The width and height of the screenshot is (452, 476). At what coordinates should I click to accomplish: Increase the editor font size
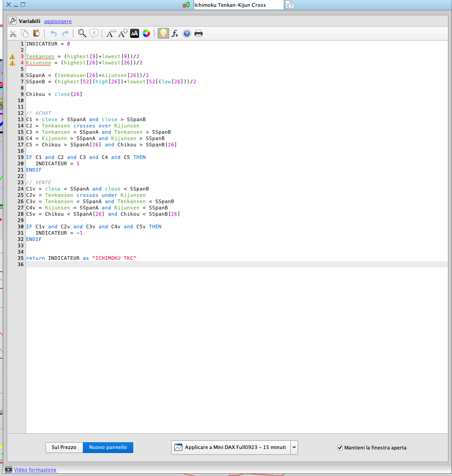coord(122,33)
